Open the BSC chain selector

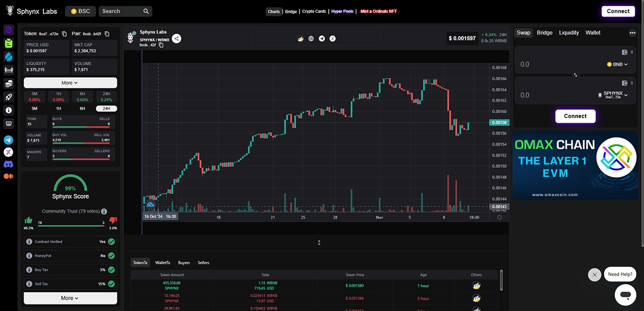tap(80, 11)
